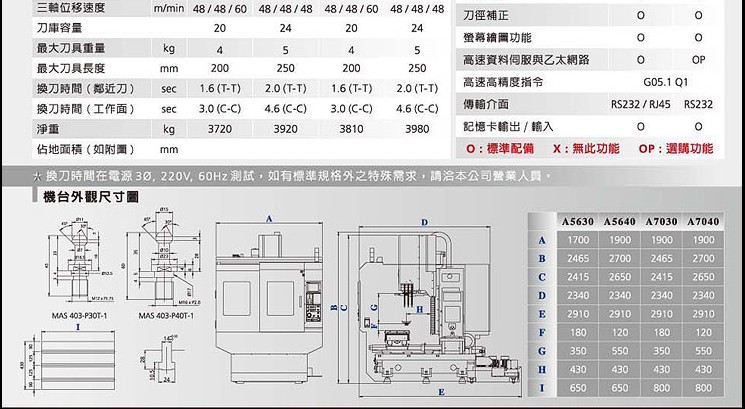
Task: Select the OP value for 高速資料伺服與乙太網路
Action: click(x=698, y=60)
